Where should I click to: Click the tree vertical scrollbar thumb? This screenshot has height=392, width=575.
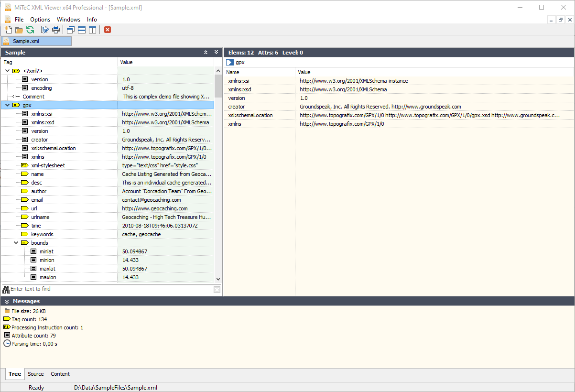point(218,86)
